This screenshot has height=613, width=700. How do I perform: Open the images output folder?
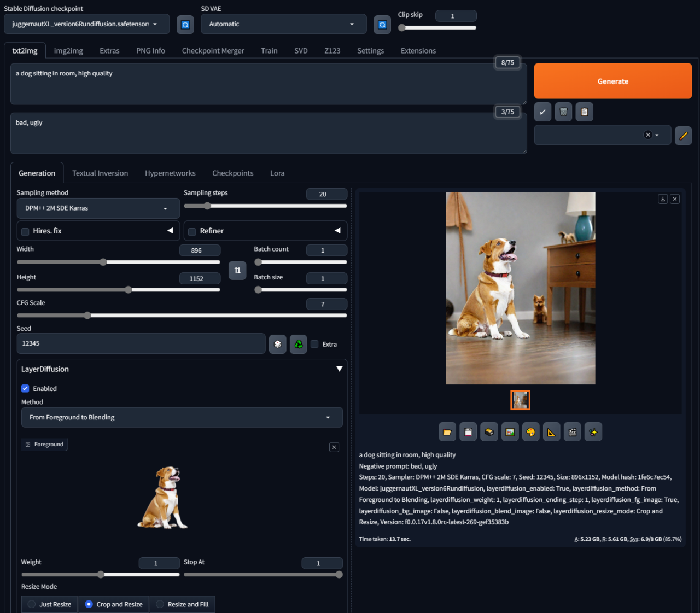point(447,432)
